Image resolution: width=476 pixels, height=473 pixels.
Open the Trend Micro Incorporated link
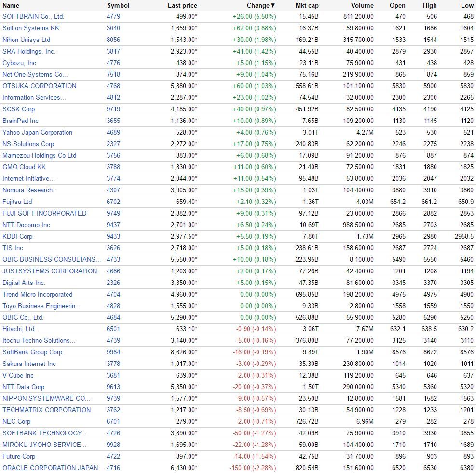click(x=37, y=294)
